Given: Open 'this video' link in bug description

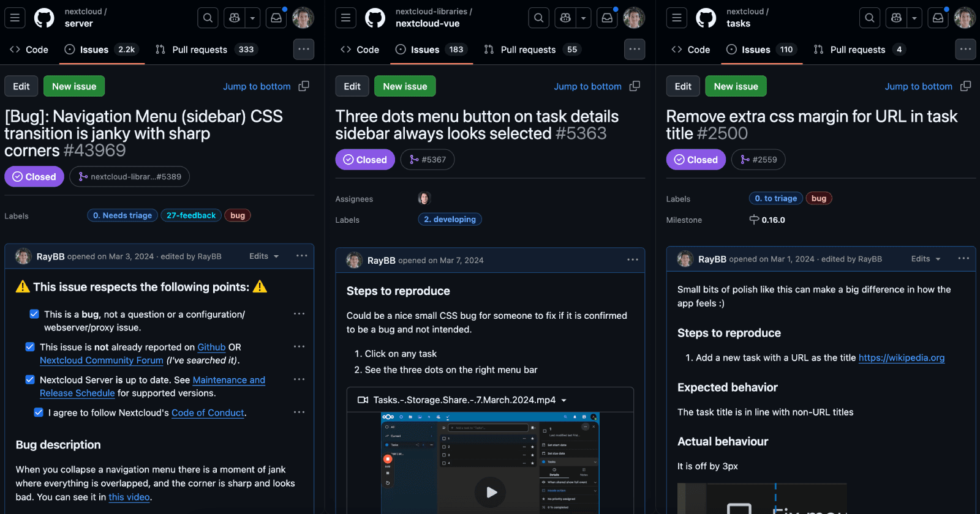Looking at the screenshot, I should pos(129,497).
